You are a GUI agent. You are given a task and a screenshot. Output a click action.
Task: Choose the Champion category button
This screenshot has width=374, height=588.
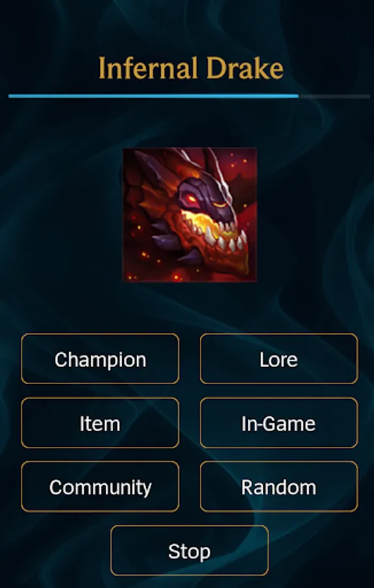[x=100, y=359]
